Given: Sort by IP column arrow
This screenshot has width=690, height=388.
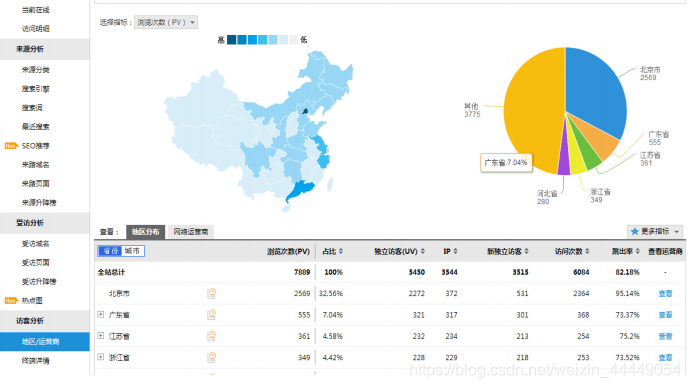Looking at the screenshot, I should pyautogui.click(x=455, y=251).
